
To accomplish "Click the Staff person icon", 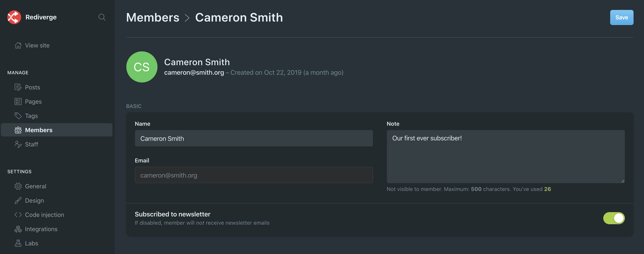I will pyautogui.click(x=18, y=144).
